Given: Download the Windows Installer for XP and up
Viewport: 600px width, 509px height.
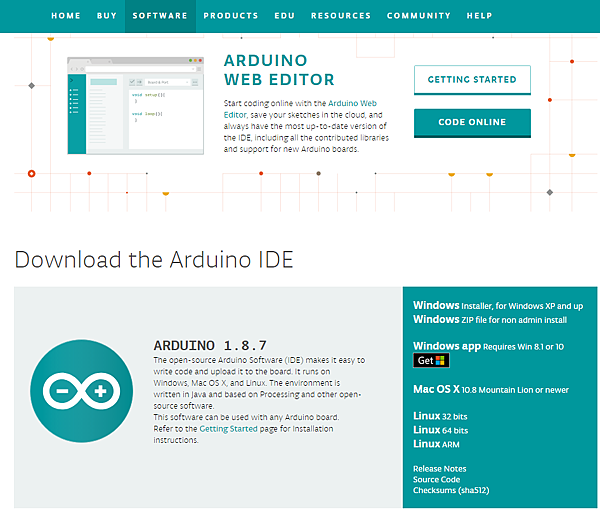Looking at the screenshot, I should point(498,305).
